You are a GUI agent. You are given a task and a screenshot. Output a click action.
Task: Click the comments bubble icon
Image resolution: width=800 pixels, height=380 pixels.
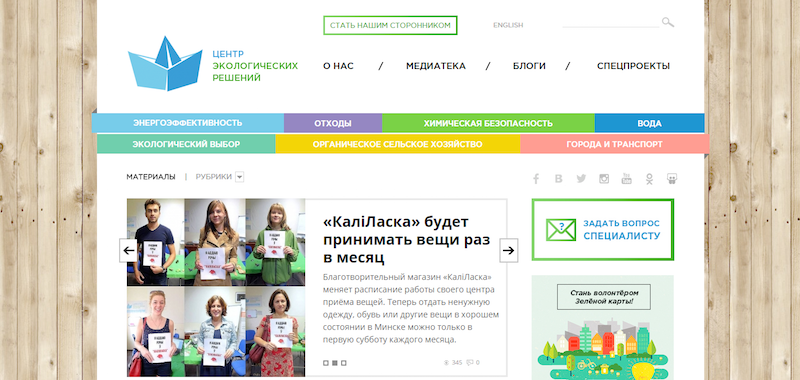pyautogui.click(x=469, y=363)
